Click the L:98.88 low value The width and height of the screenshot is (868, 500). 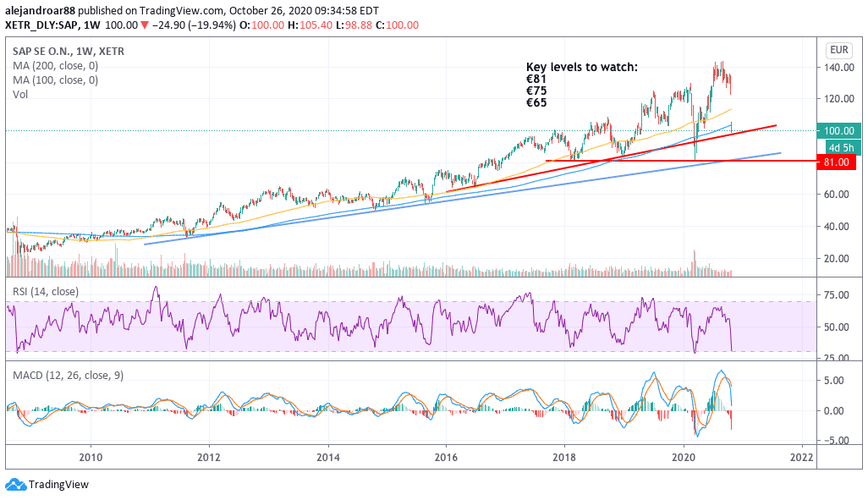point(354,25)
